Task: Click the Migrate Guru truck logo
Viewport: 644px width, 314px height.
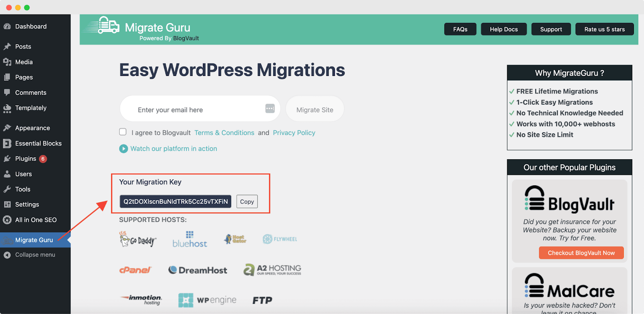Action: pos(103,26)
